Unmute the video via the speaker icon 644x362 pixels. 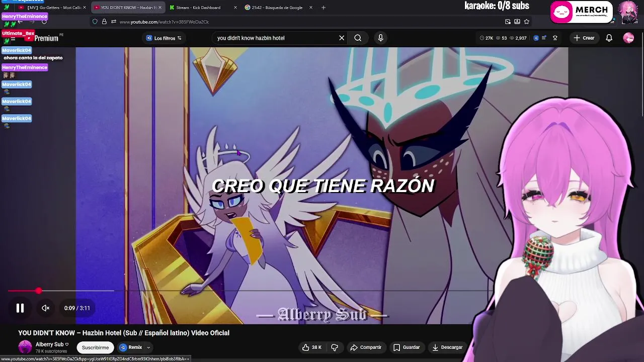click(46, 308)
